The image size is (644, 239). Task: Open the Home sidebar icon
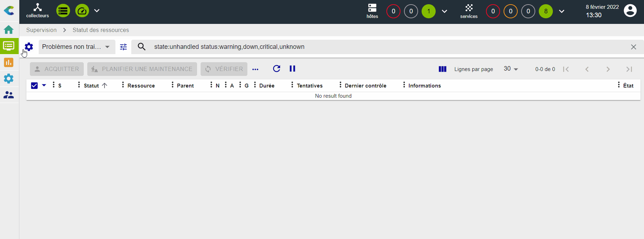(9, 30)
